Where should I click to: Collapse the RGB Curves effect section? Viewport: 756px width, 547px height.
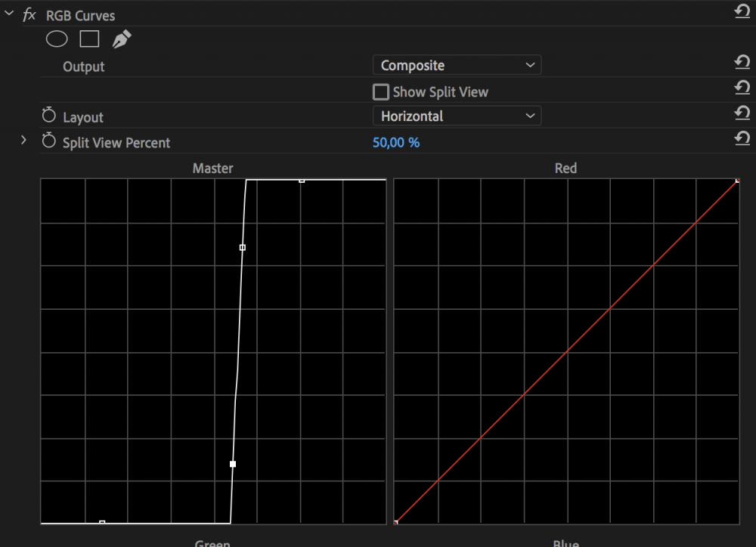(x=9, y=14)
